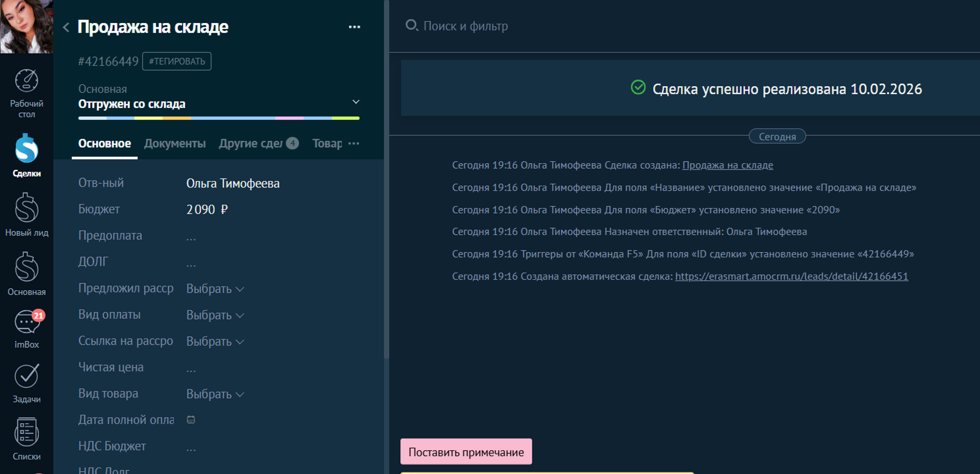
Task: Click the #ТЕГИРОВАТЬ tag button
Action: tap(177, 61)
